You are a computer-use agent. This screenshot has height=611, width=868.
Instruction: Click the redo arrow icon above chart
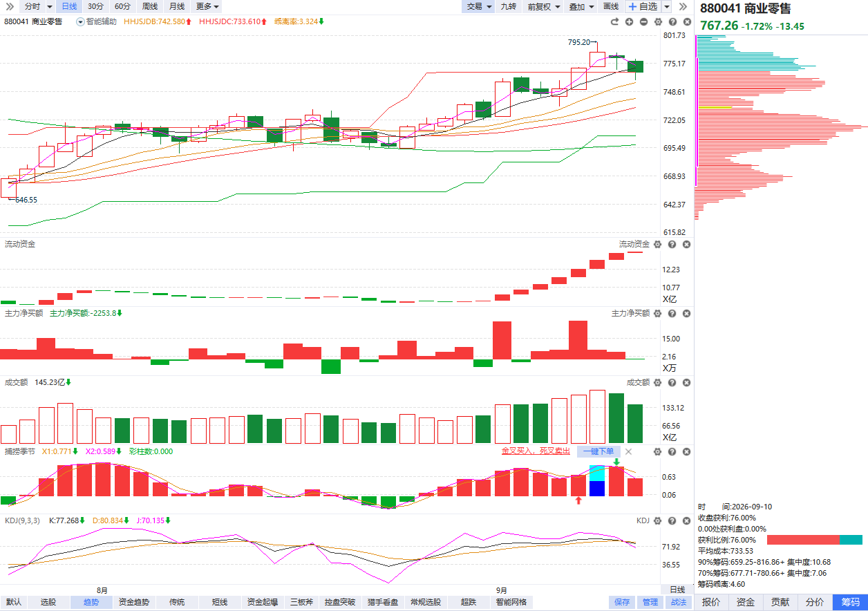pyautogui.click(x=614, y=22)
